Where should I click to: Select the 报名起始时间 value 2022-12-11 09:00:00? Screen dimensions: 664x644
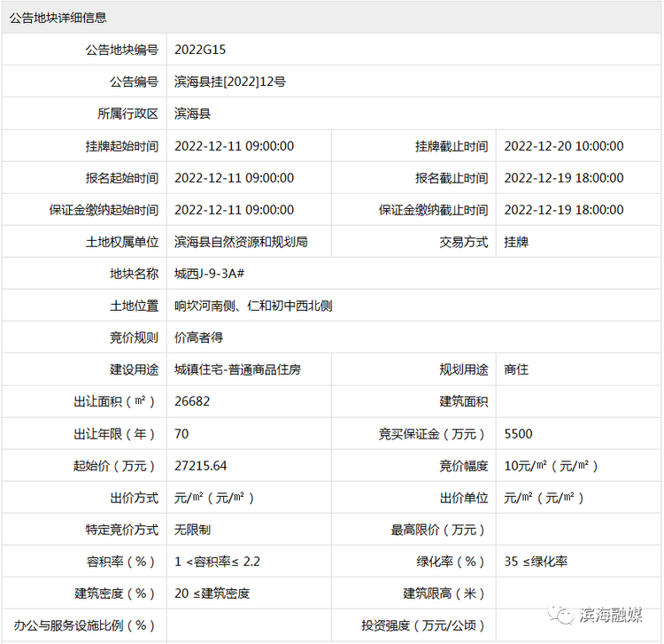[235, 178]
